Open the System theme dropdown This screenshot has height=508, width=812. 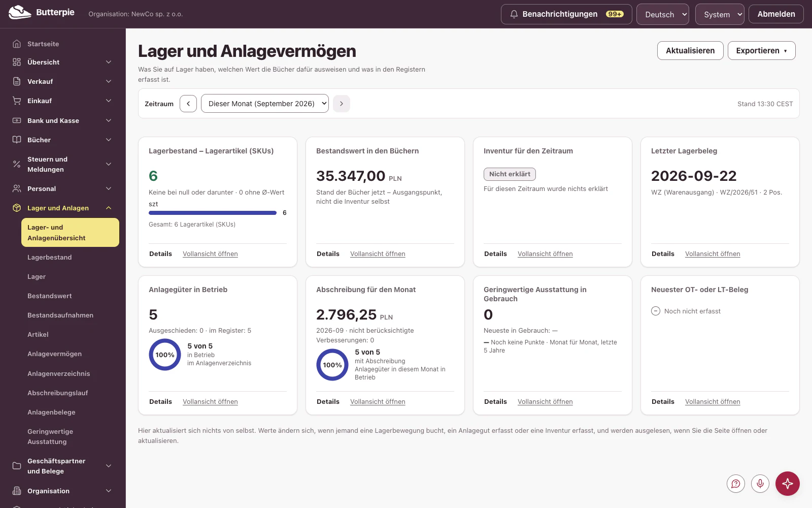click(x=720, y=14)
